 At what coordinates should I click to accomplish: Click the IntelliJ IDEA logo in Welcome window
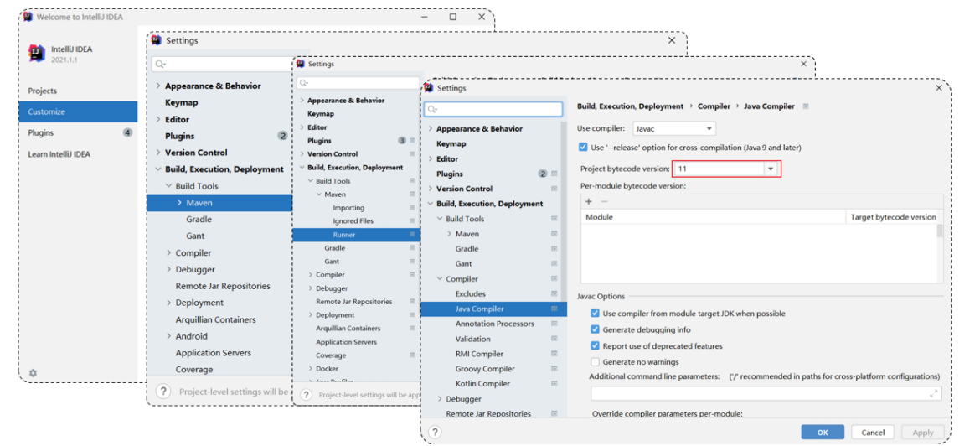coord(37,53)
